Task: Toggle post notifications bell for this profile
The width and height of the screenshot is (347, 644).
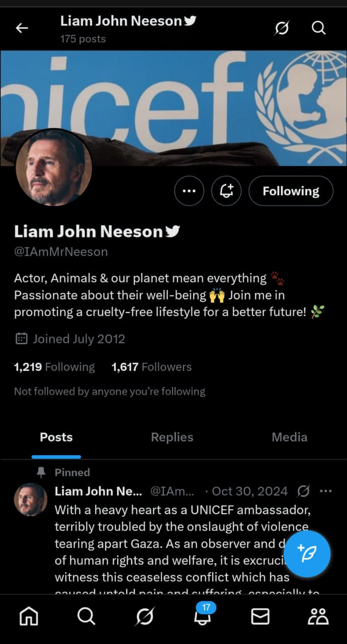Action: click(x=226, y=191)
